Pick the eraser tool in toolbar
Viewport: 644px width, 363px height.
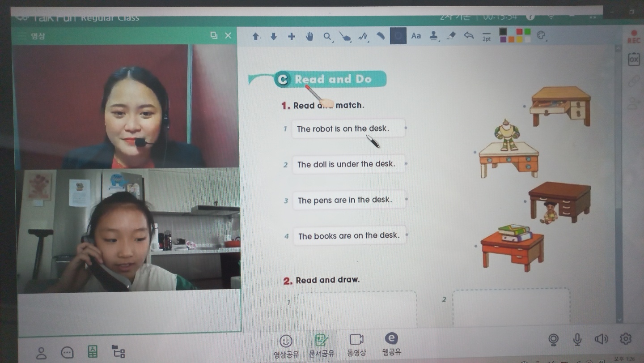[451, 36]
